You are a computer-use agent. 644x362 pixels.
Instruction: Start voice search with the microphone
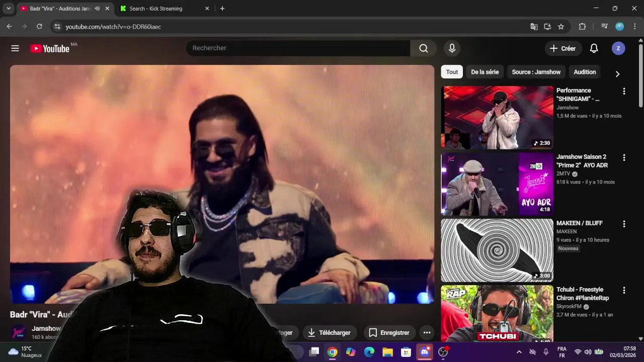pyautogui.click(x=452, y=48)
